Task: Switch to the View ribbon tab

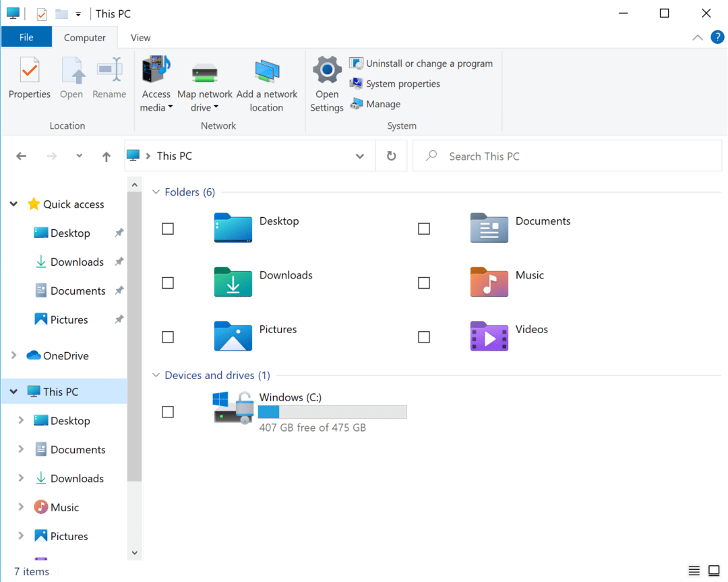Action: pos(140,38)
